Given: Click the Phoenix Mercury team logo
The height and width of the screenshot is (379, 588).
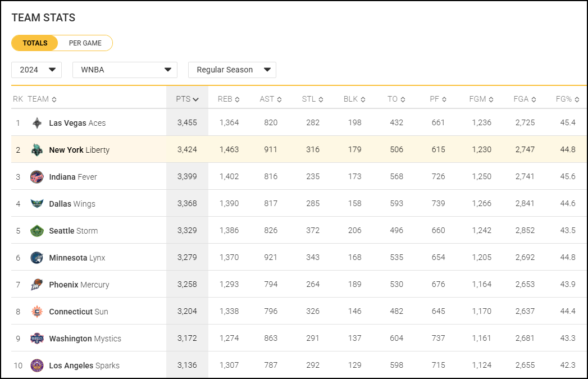Looking at the screenshot, I should 37,285.
